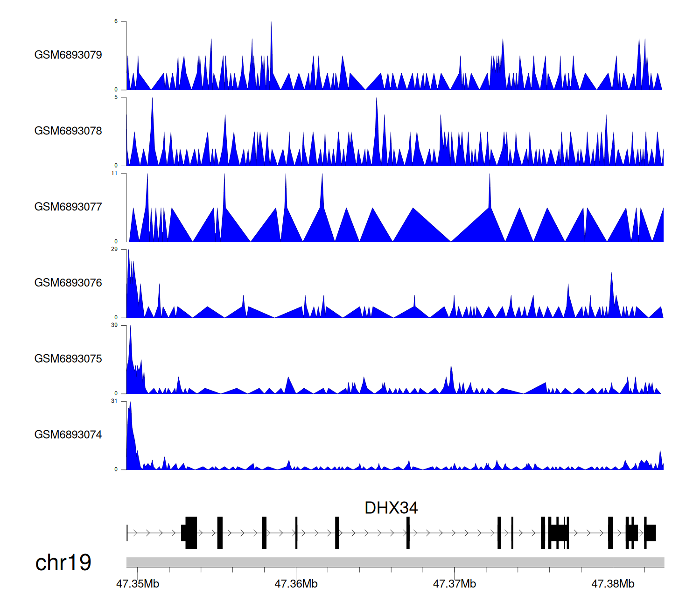Select the 47.38Mb position label
The width and height of the screenshot is (700, 616).
pos(613,584)
